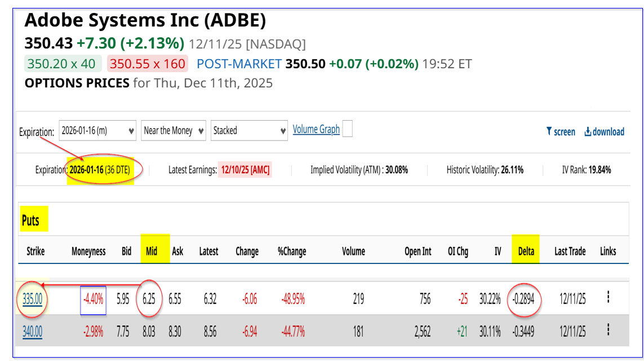Open three-dot links menu for 335.00 strike

point(608,297)
